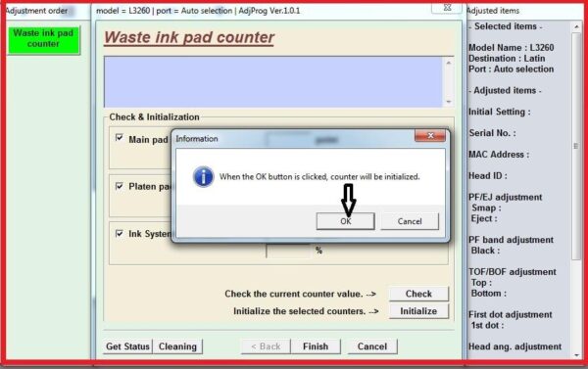Screen dimensions: 588x369
Task: Click up arrow of Adjusted items scrollbar
Action: pos(576,26)
